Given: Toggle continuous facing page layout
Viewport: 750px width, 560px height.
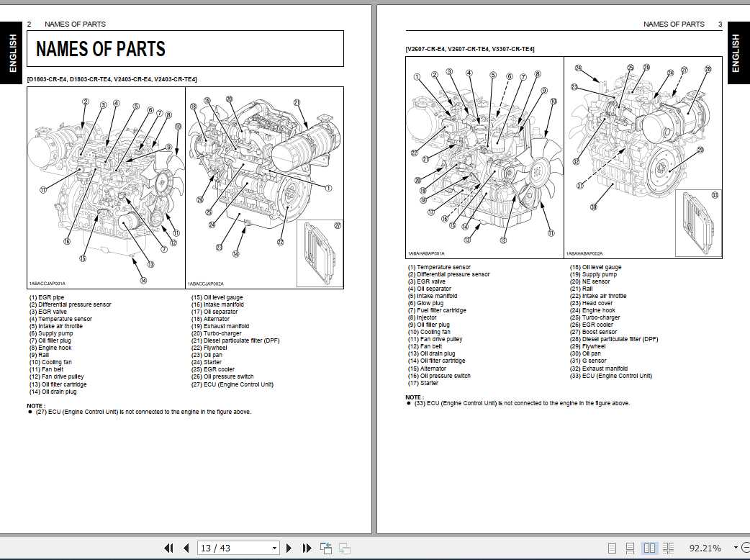Looking at the screenshot, I should coord(669,548).
